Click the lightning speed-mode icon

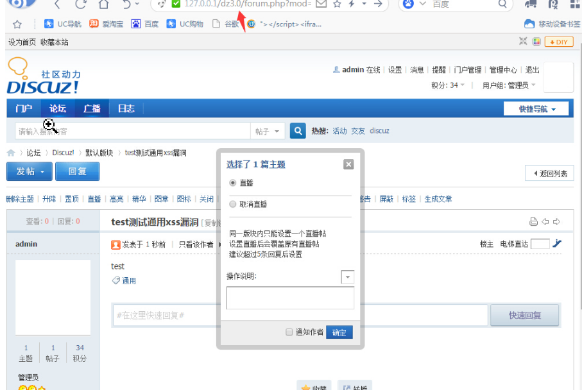(x=352, y=4)
